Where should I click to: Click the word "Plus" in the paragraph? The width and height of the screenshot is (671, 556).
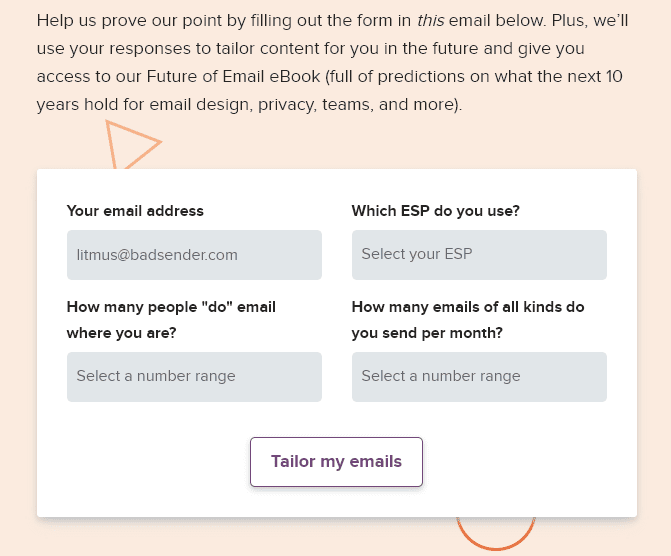[x=568, y=21]
